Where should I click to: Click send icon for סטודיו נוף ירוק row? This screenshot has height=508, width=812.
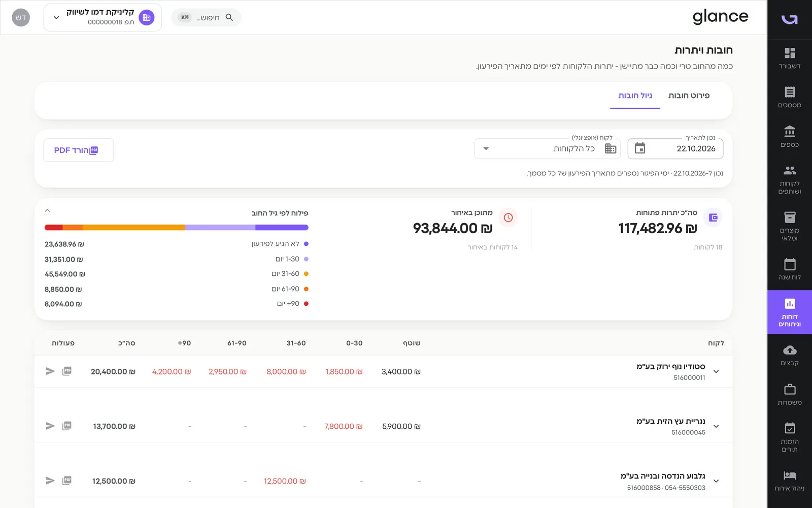[50, 371]
